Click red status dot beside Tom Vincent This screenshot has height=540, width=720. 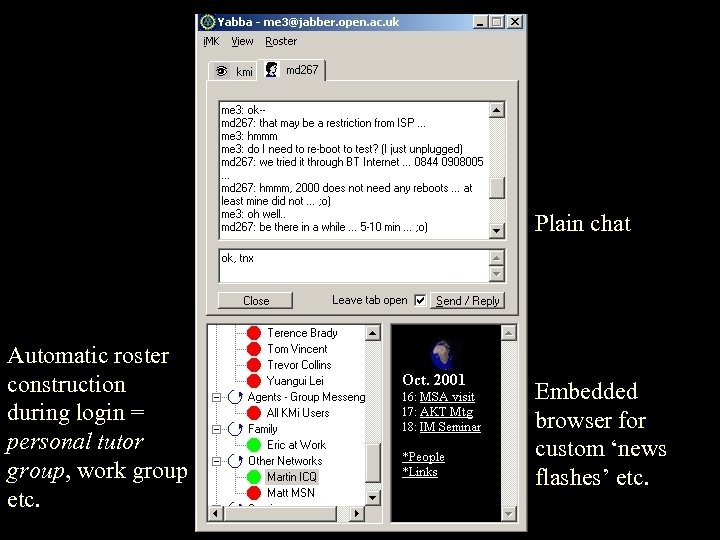pyautogui.click(x=253, y=349)
